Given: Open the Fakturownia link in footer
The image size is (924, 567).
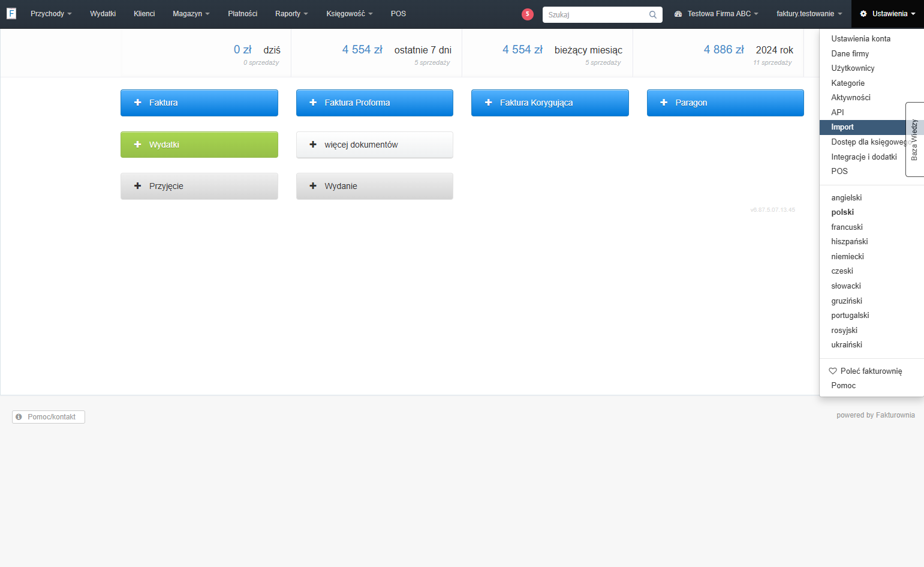Looking at the screenshot, I should [895, 415].
